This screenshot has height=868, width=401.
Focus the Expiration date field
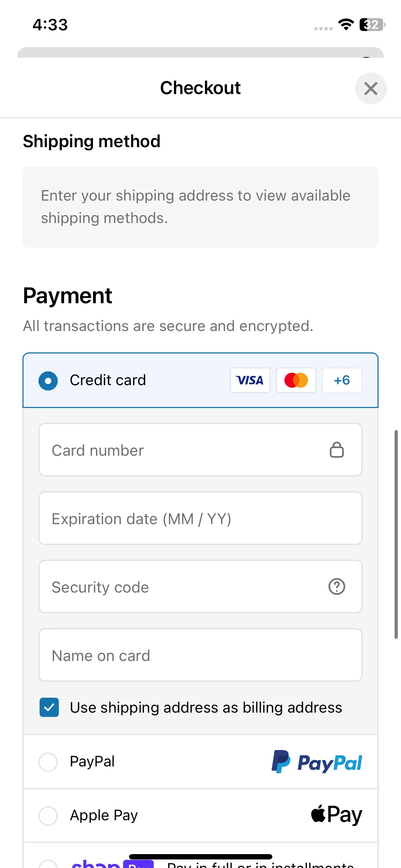click(200, 518)
